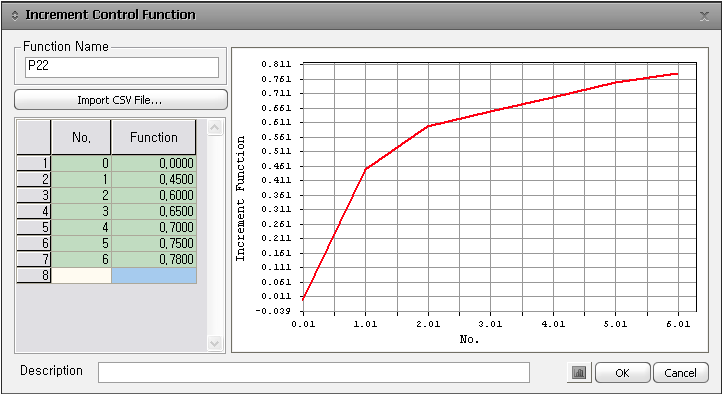Viewport: 723px width, 395px height.
Task: Click the table scroll down arrow
Action: tap(214, 343)
